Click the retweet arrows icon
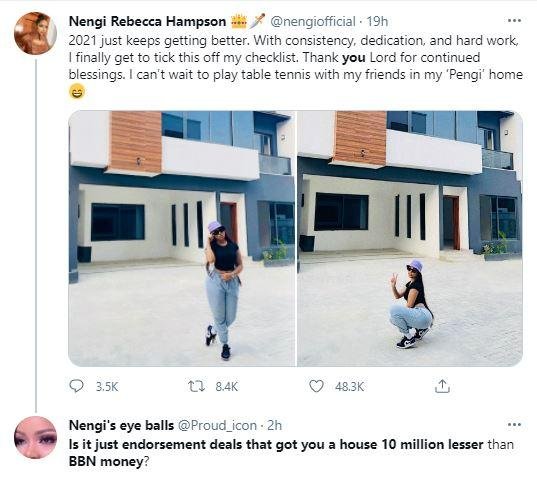 (197, 386)
